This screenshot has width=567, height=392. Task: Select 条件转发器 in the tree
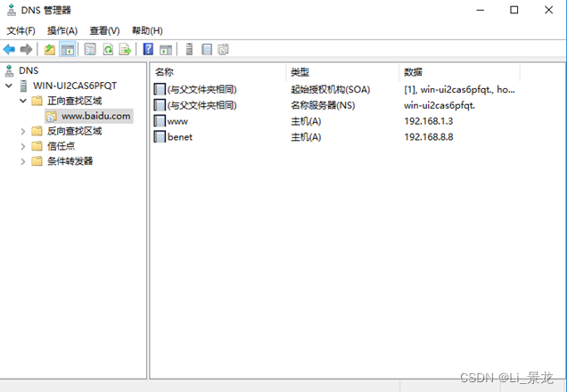tap(70, 160)
